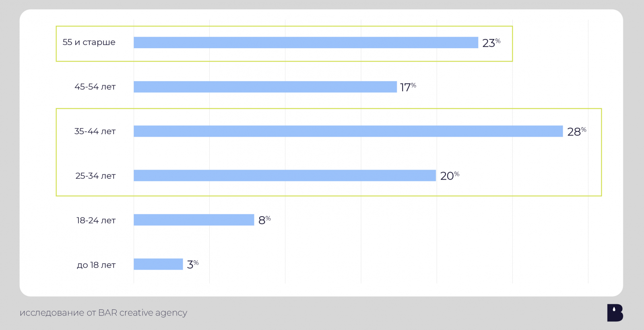Click the 17% value label
Screen dimensions: 644x330
(x=407, y=87)
